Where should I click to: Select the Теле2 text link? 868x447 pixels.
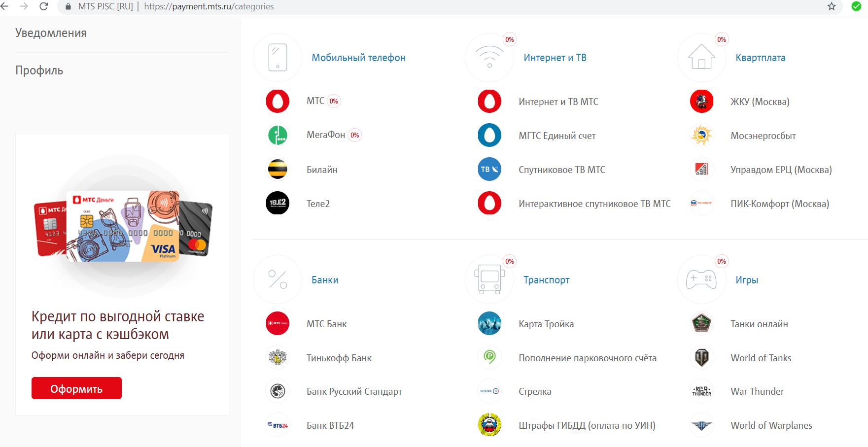[318, 204]
